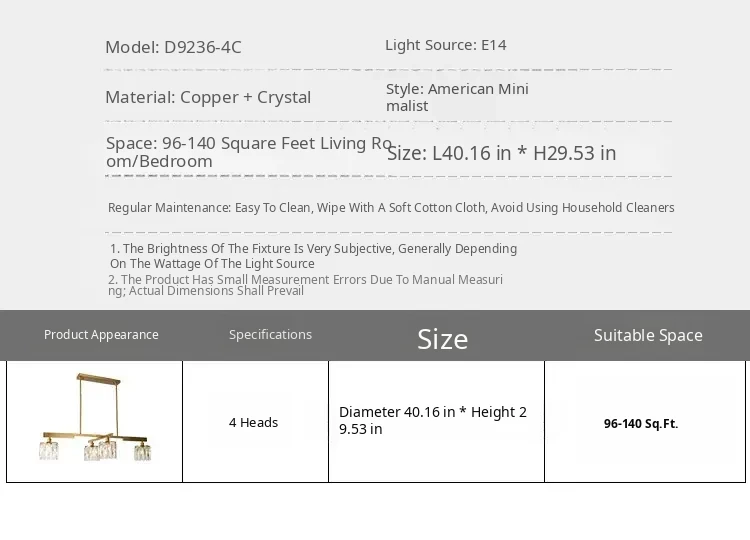Click the Size: L40.16 in * H29.53 in text

501,153
